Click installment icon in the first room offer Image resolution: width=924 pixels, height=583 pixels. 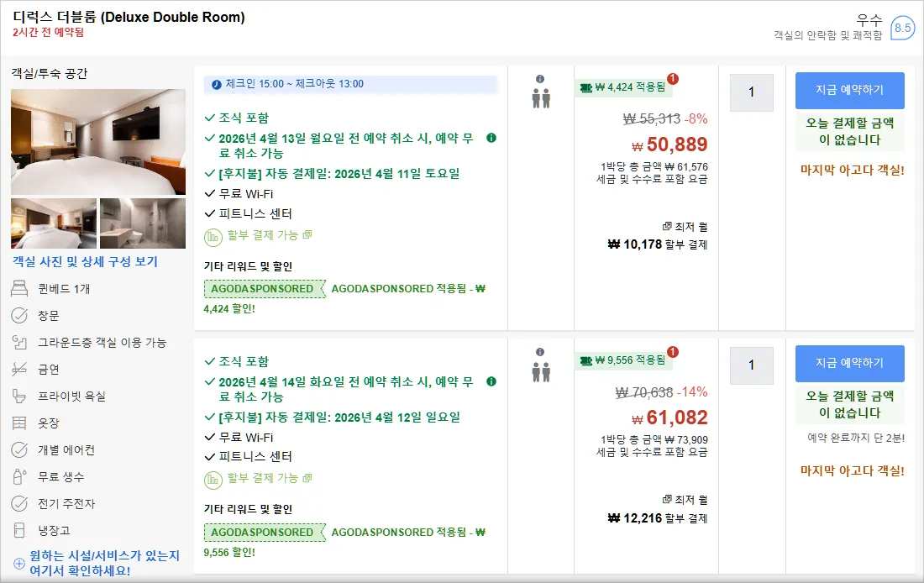[213, 237]
